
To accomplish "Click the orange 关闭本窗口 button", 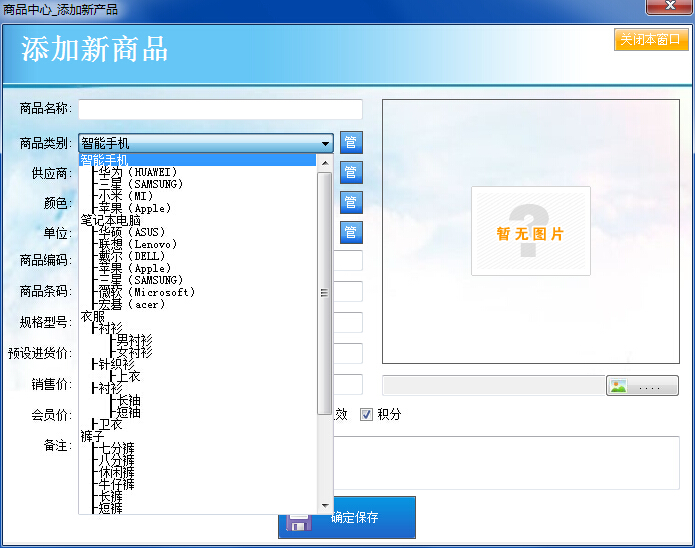I will 650,40.
